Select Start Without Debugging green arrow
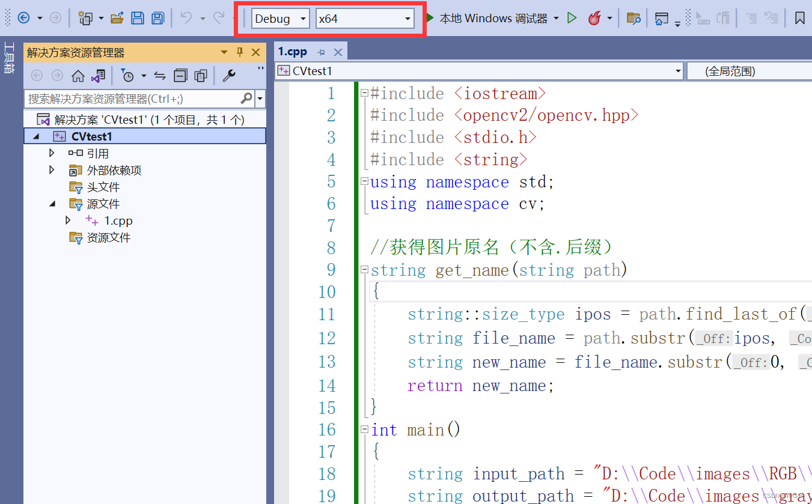 [x=572, y=18]
